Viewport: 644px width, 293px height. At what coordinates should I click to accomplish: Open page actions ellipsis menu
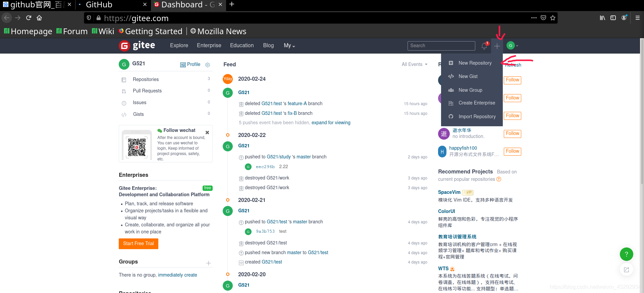click(534, 18)
